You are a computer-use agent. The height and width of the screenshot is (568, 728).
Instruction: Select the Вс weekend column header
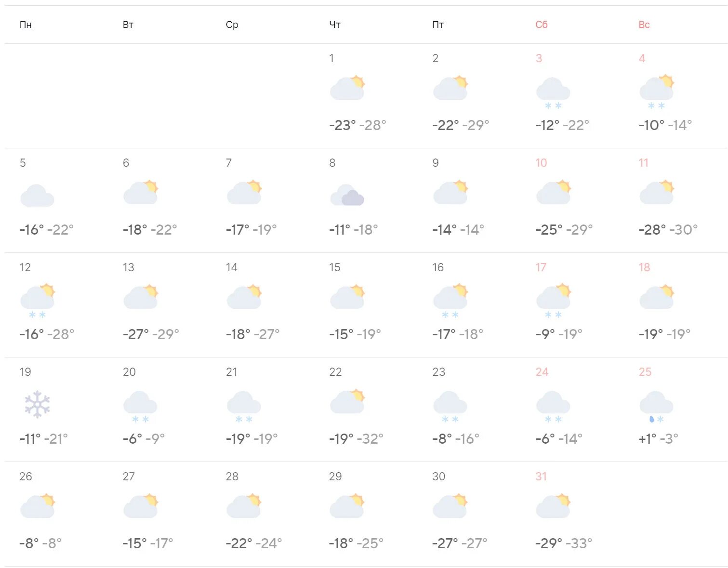(644, 25)
